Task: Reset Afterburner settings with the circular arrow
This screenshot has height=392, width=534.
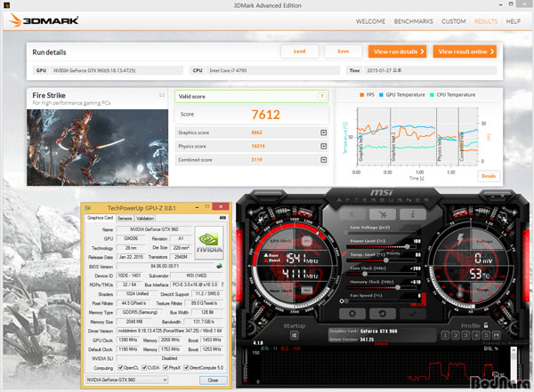Action: [383, 314]
